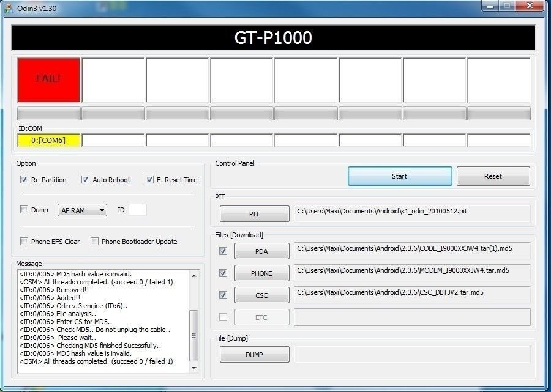551x392 pixels.
Task: Click 'Removed!!' log line
Action: point(54,290)
